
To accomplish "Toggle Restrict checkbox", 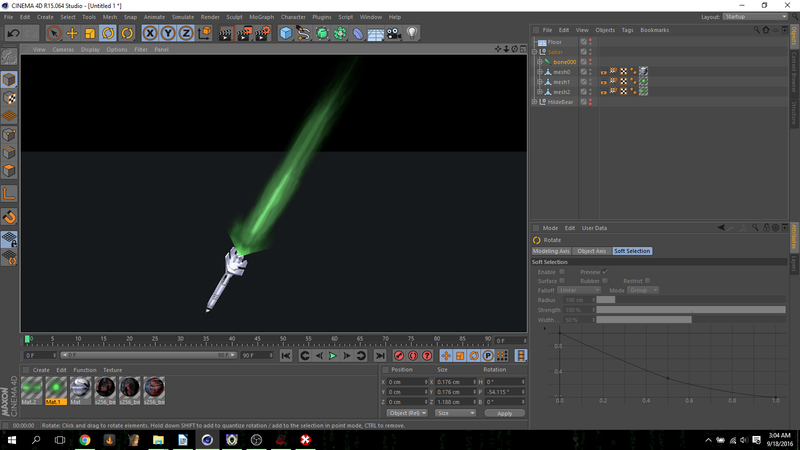I will [x=647, y=281].
